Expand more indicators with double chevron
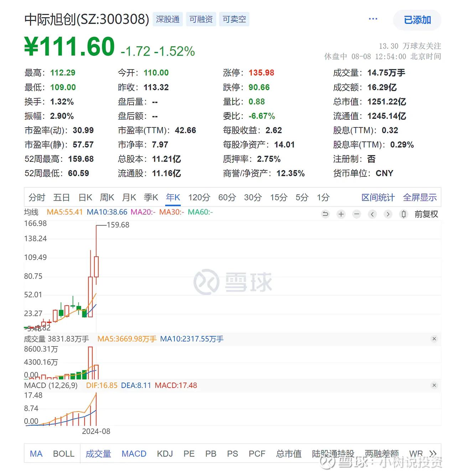 click(x=433, y=454)
